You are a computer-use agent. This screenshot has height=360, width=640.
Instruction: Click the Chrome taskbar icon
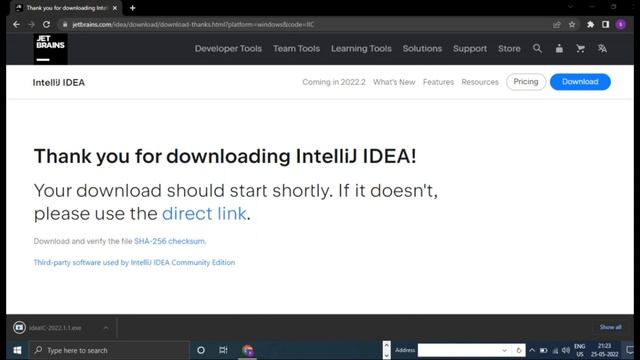(247, 350)
